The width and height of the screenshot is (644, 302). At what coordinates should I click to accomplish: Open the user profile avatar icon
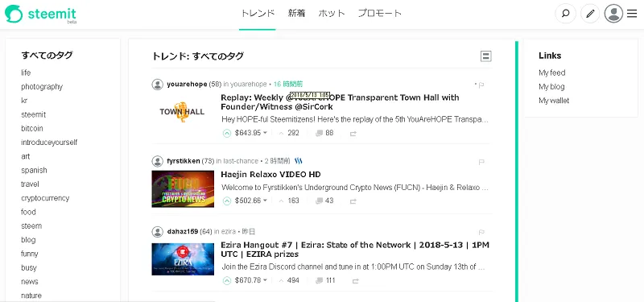pyautogui.click(x=613, y=14)
